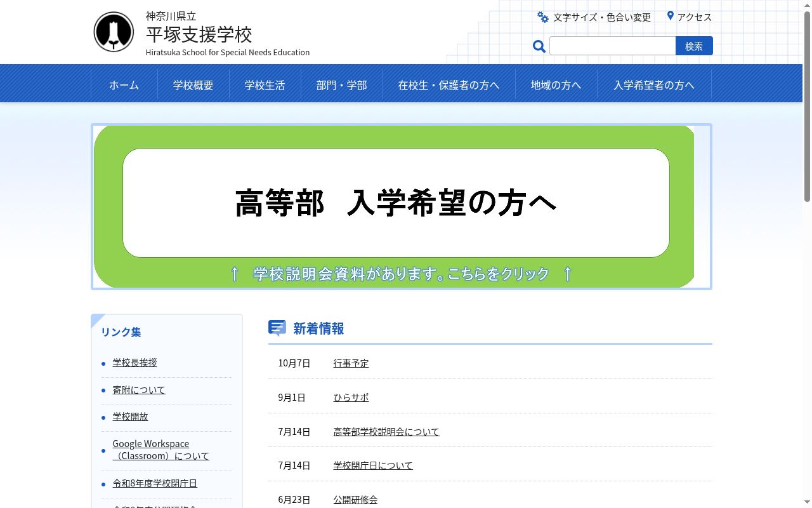The width and height of the screenshot is (812, 508).
Task: Click the map pin access icon
Action: (x=670, y=16)
